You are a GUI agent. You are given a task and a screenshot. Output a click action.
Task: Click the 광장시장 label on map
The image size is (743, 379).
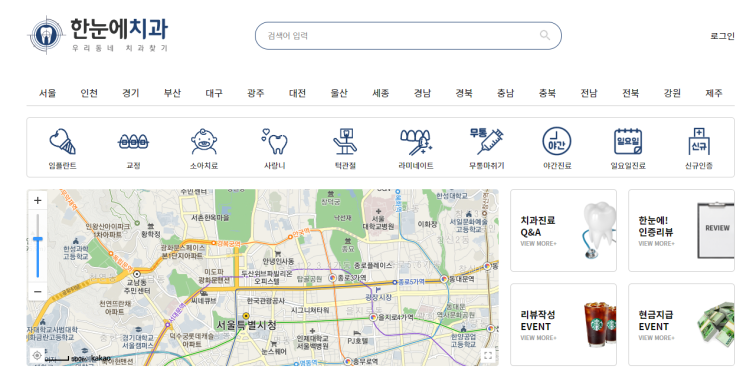[x=378, y=297]
